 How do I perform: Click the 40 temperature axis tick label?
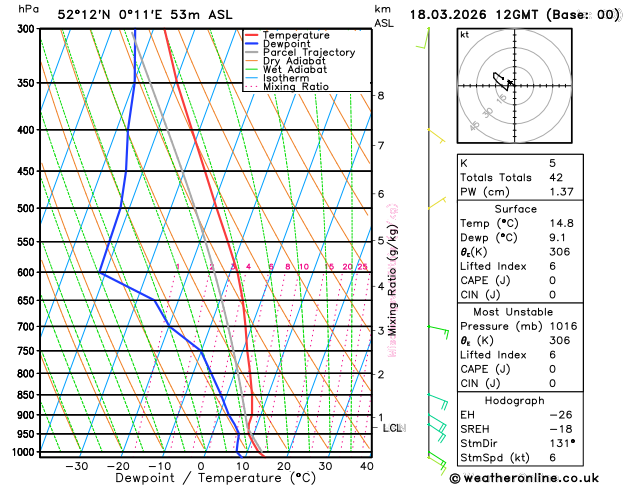(x=367, y=466)
